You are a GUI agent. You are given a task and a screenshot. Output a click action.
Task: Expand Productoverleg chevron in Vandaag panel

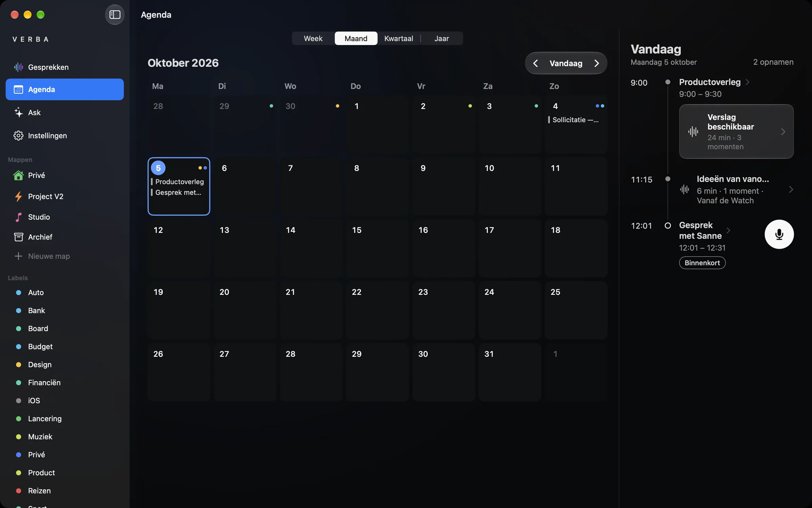click(748, 82)
